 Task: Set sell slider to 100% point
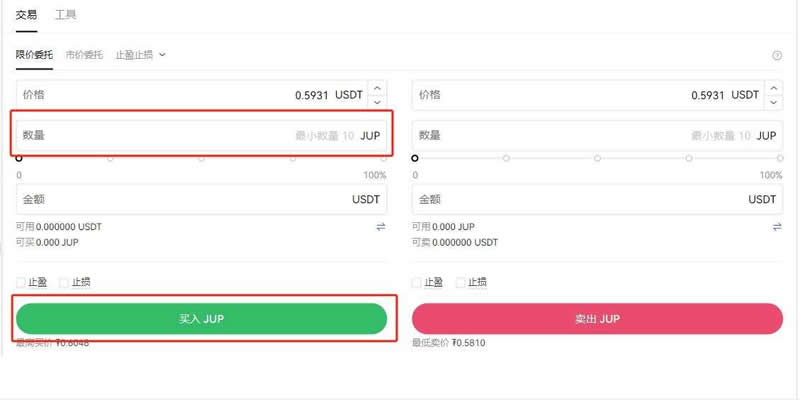(x=780, y=159)
